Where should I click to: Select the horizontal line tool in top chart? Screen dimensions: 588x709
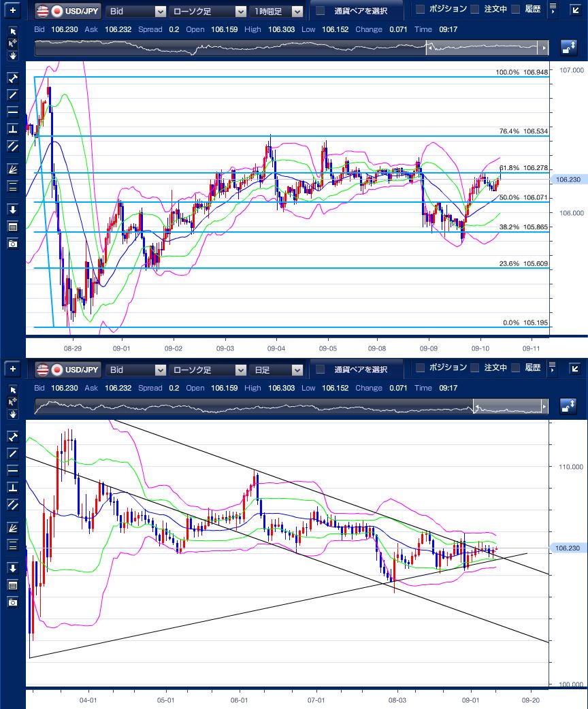coord(12,111)
